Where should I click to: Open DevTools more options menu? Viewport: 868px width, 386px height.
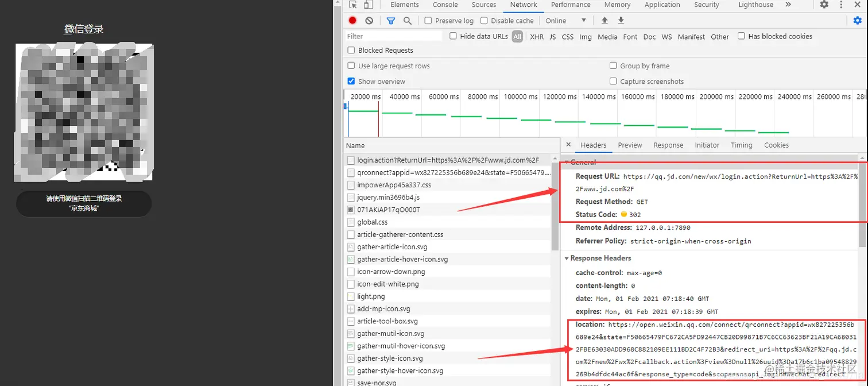(x=840, y=5)
